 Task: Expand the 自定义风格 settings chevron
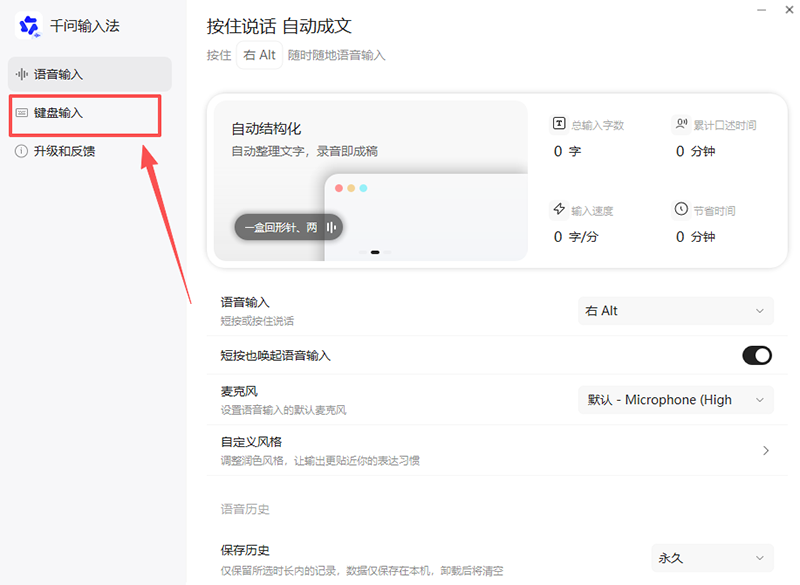pyautogui.click(x=765, y=450)
